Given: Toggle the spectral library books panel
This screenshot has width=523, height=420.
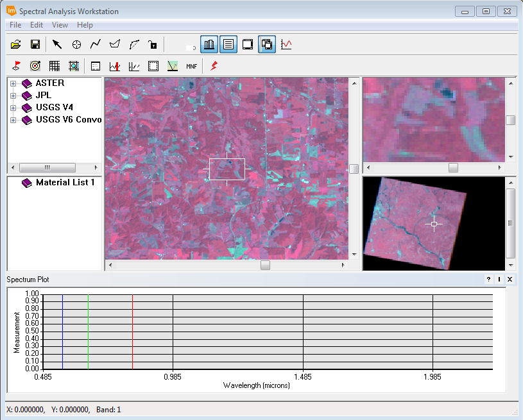Looking at the screenshot, I should point(209,44).
